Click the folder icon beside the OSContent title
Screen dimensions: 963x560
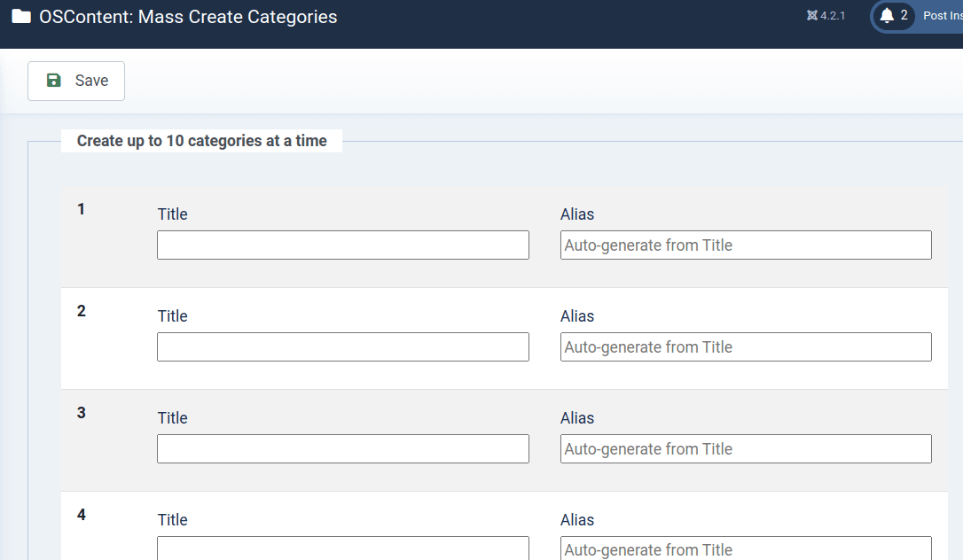(x=21, y=17)
